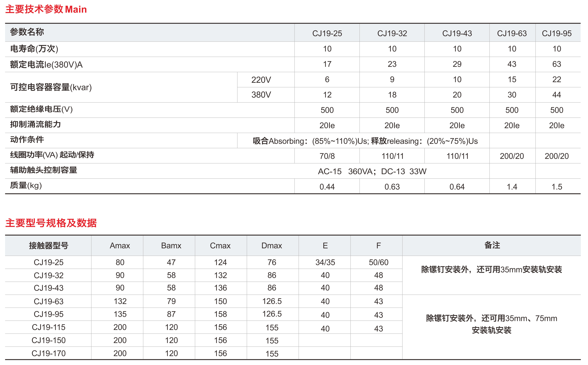
Task: Select the 主要技术参数 Main heading
Action: pyautogui.click(x=46, y=9)
